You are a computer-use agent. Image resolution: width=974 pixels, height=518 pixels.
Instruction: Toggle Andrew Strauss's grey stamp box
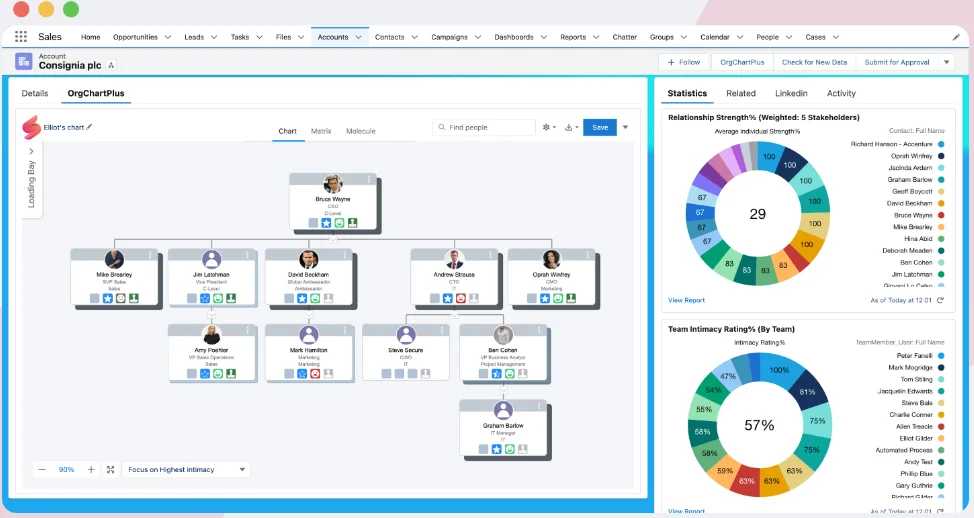[474, 298]
